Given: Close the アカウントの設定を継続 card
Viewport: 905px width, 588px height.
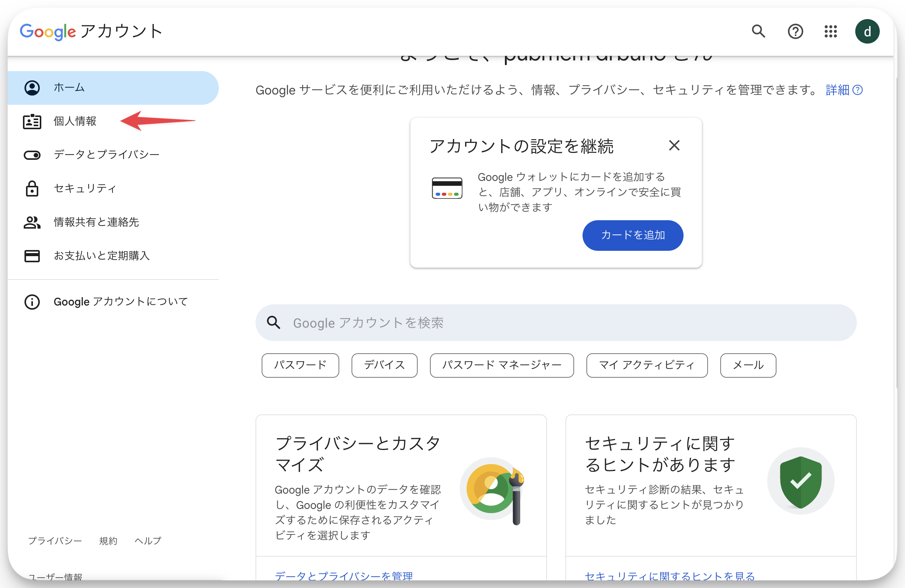Looking at the screenshot, I should (x=674, y=145).
